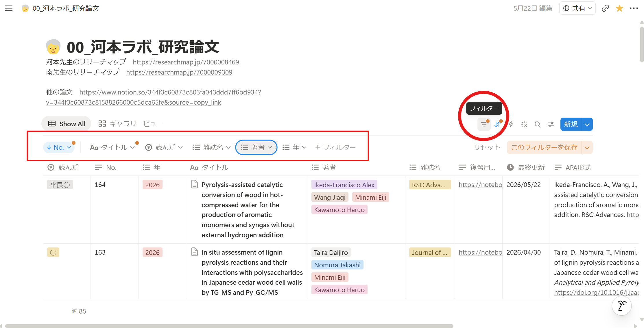This screenshot has width=644, height=328.
Task: Click the Notion AI assistant floating button
Action: pos(622,306)
